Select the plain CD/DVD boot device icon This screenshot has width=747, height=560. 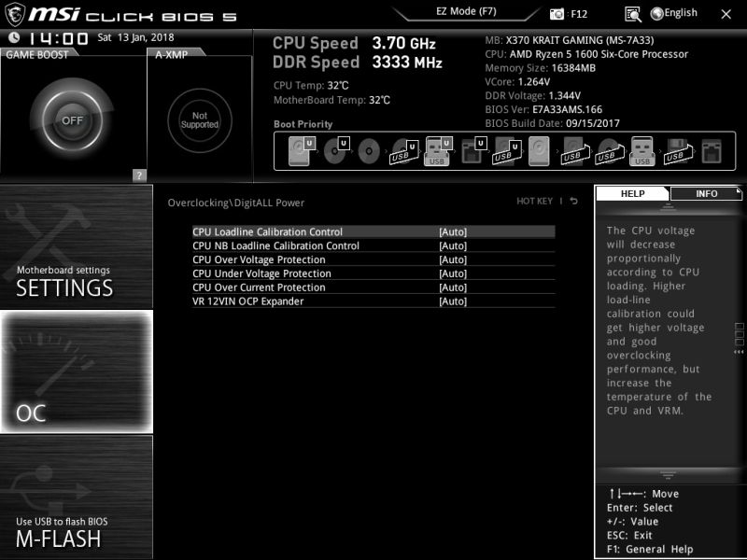pyautogui.click(x=369, y=151)
